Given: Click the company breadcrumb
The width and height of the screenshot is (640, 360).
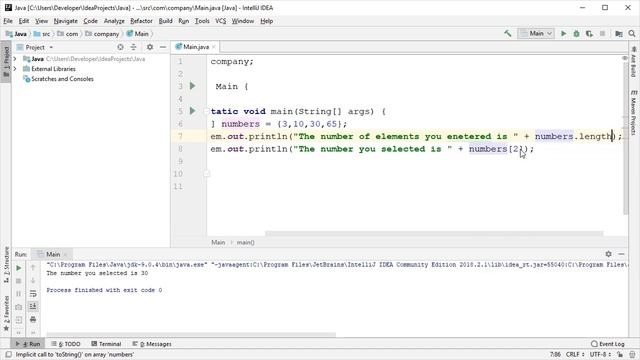Looking at the screenshot, I should tap(102, 34).
